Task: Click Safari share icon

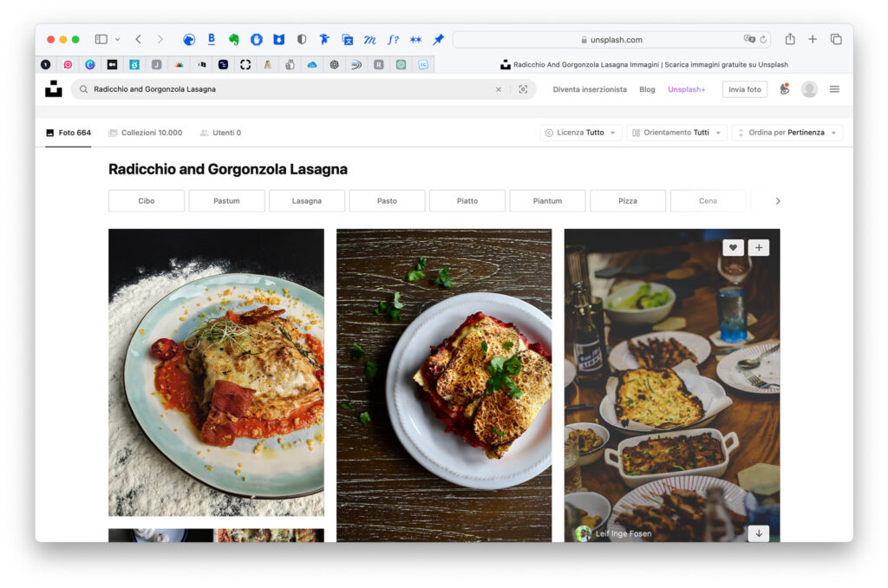Action: click(x=790, y=39)
